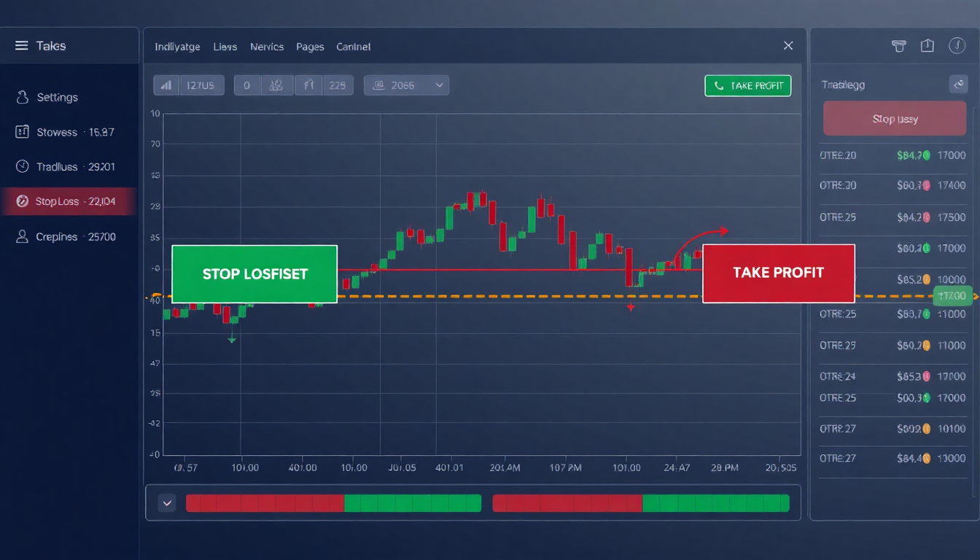The image size is (980, 560).
Task: Click the 13000 value in bottom row
Action: [x=952, y=459]
